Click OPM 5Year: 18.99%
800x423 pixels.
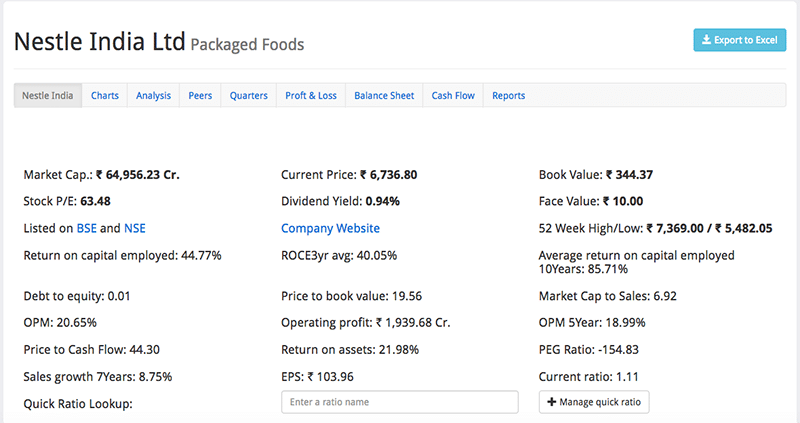coord(592,322)
